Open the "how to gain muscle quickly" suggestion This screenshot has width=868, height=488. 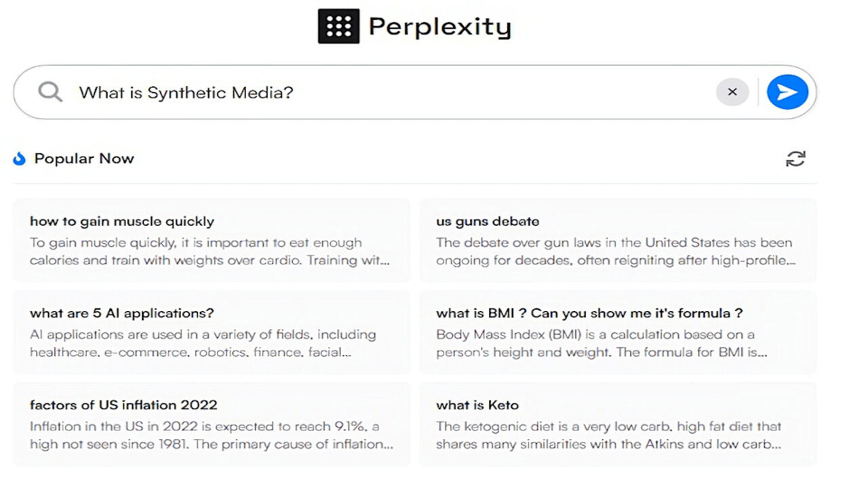coord(212,240)
